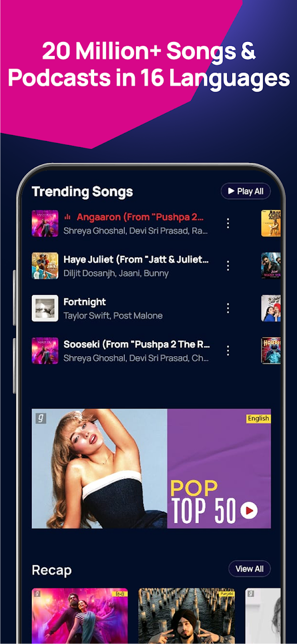The width and height of the screenshot is (297, 644).
Task: Select Fortnight album cover thumbnail
Action: [x=45, y=308]
